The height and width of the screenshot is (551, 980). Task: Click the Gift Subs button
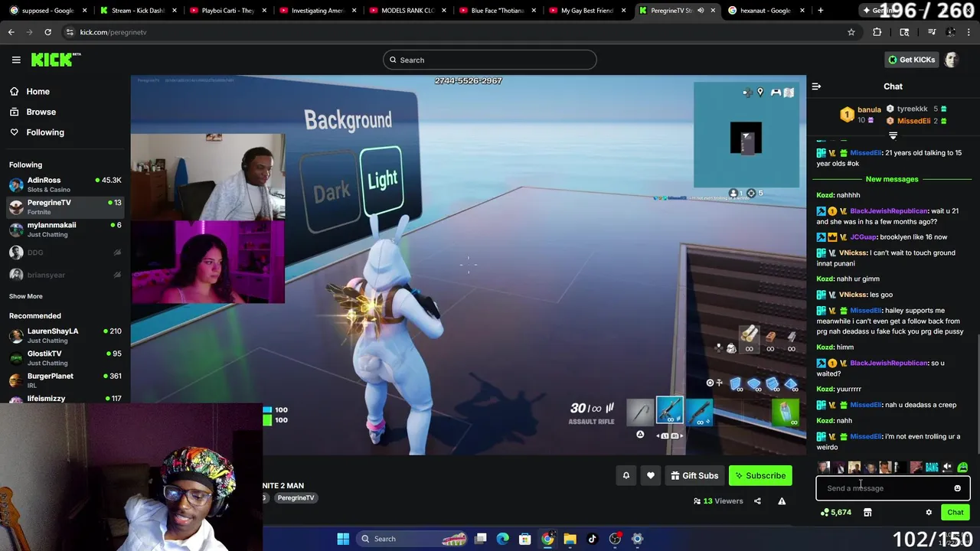(x=694, y=476)
